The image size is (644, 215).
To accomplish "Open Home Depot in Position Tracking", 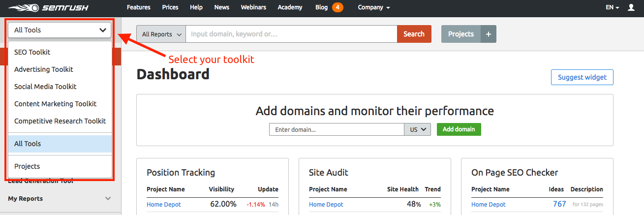I will (x=164, y=204).
